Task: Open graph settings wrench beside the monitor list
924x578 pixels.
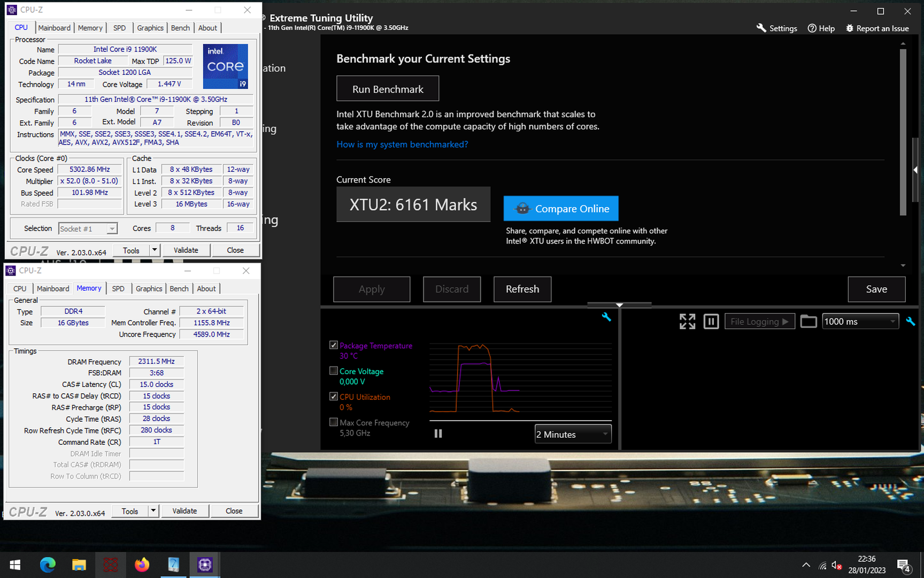Action: point(606,317)
